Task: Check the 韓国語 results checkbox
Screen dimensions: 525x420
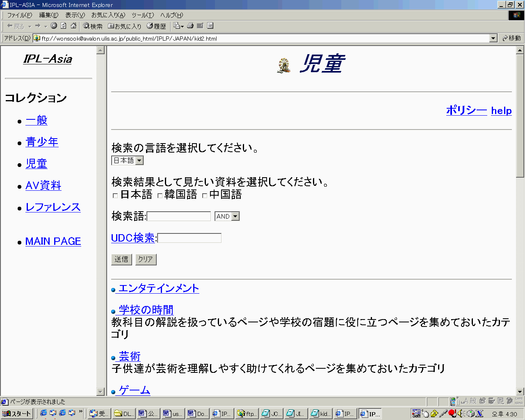Action: point(160,196)
